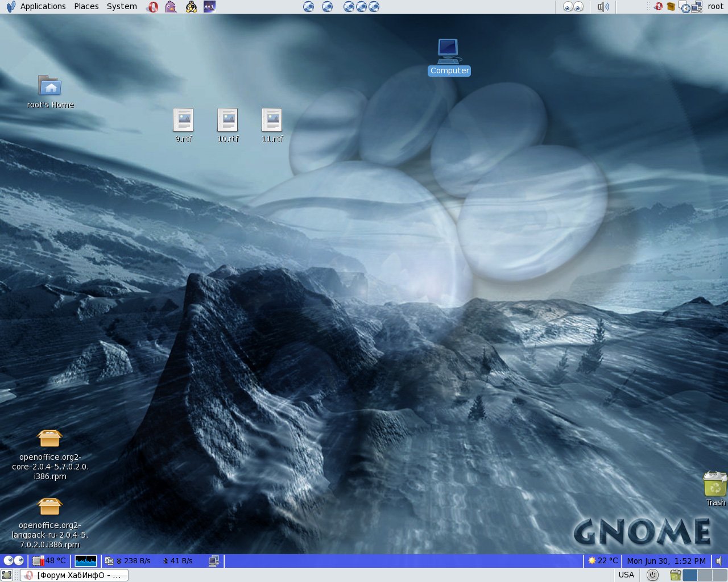Viewport: 728px width, 582px height.
Task: Open the Trash icon on desktop
Action: tap(715, 484)
